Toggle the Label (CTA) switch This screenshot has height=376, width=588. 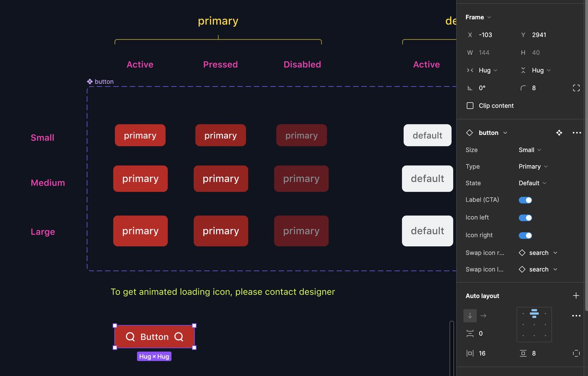click(x=525, y=200)
